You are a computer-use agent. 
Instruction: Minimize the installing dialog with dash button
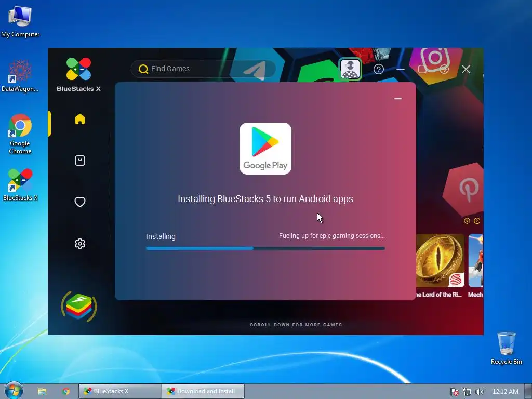tap(398, 99)
